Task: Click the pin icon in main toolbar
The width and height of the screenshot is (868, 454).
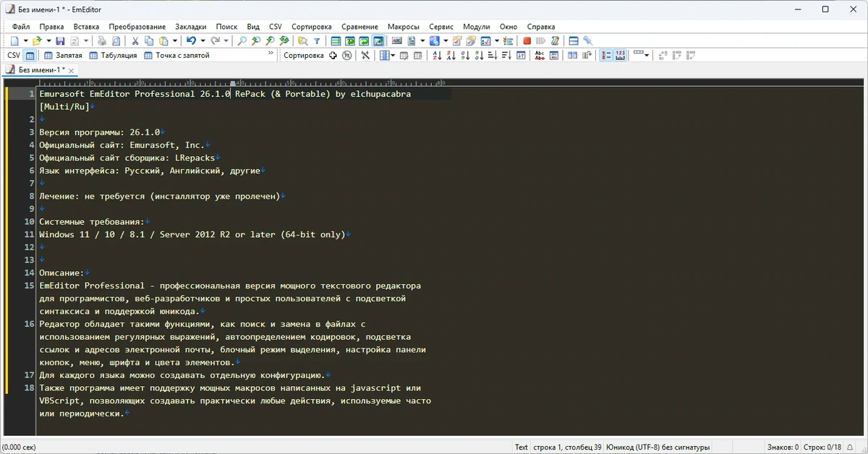Action: 587,41
